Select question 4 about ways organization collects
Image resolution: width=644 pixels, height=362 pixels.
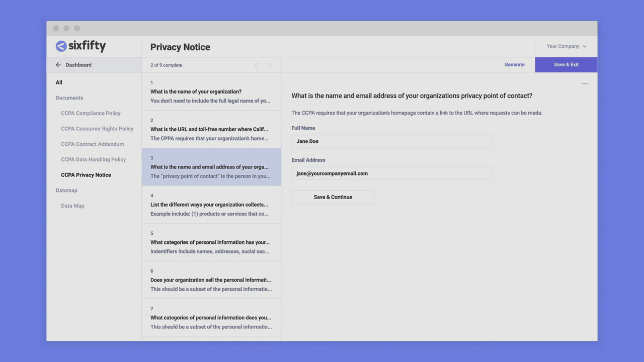[x=211, y=205]
